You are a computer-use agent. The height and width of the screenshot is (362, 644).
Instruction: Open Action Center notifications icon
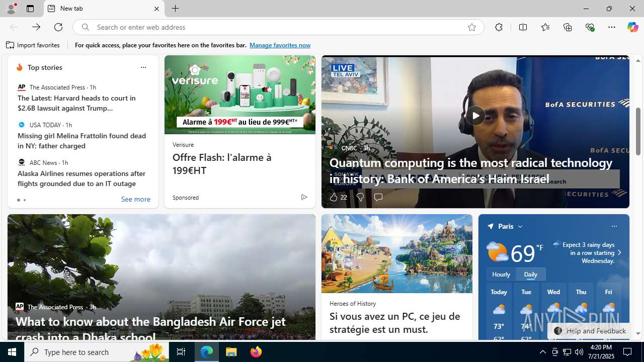tap(627, 352)
